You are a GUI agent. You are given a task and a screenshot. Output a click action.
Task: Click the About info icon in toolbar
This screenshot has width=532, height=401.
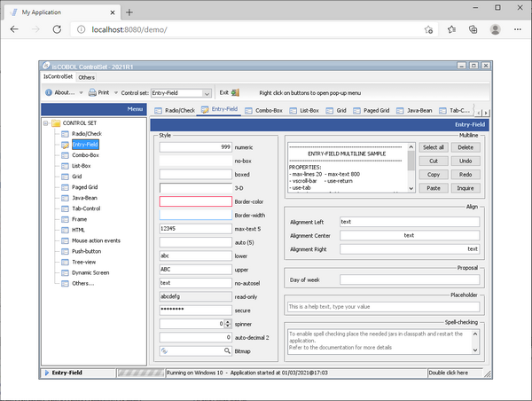coord(49,92)
